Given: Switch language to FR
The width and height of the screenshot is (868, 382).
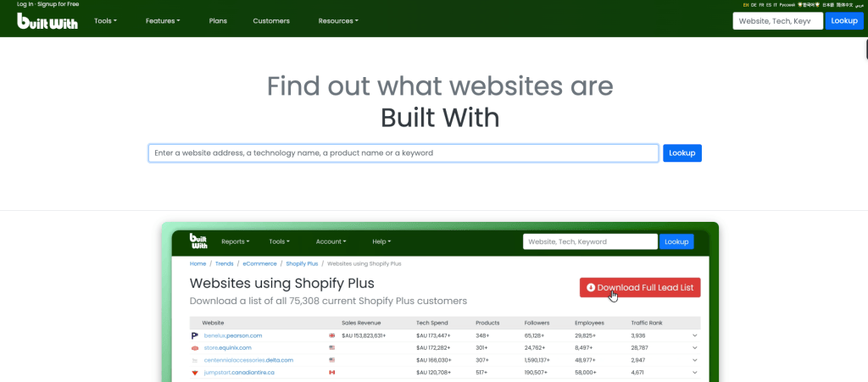Looking at the screenshot, I should pyautogui.click(x=761, y=5).
